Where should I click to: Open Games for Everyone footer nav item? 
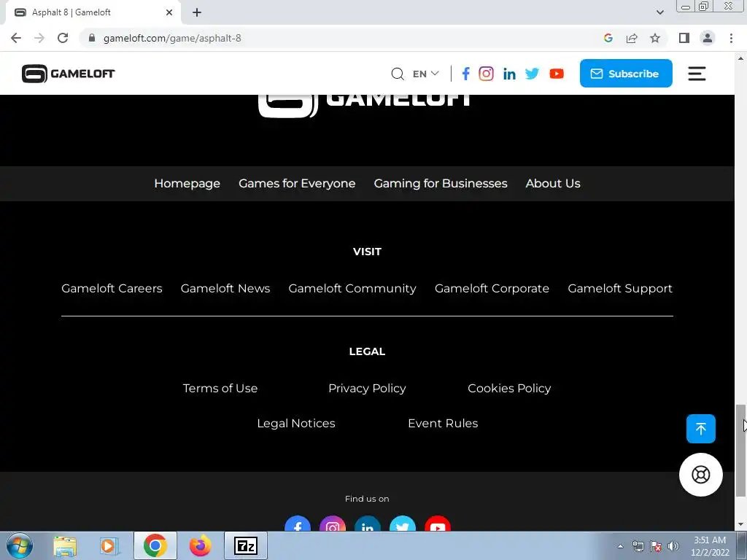pos(297,184)
